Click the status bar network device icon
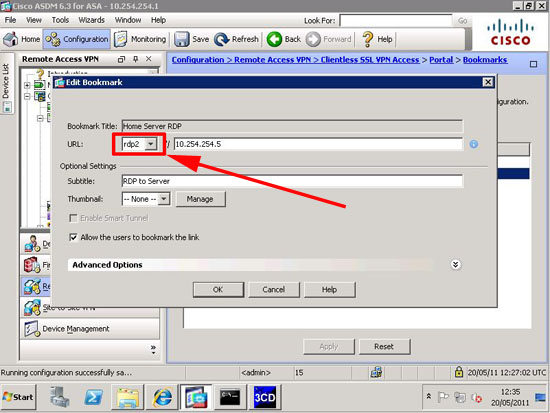The width and height of the screenshot is (550, 413). tap(377, 372)
